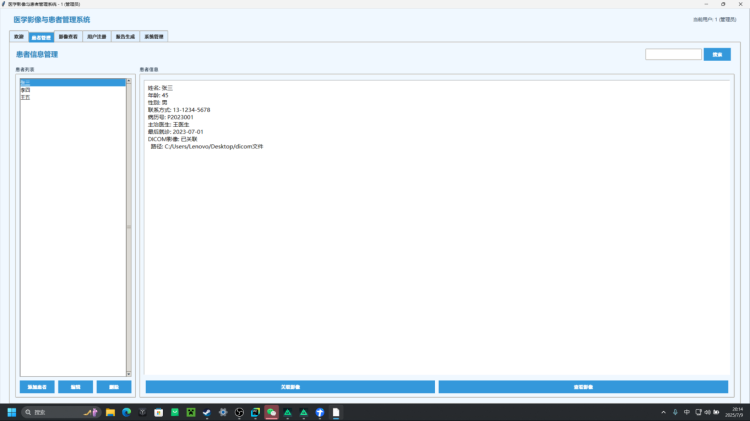
Task: Click the 编辑 button below patient list
Action: point(75,387)
